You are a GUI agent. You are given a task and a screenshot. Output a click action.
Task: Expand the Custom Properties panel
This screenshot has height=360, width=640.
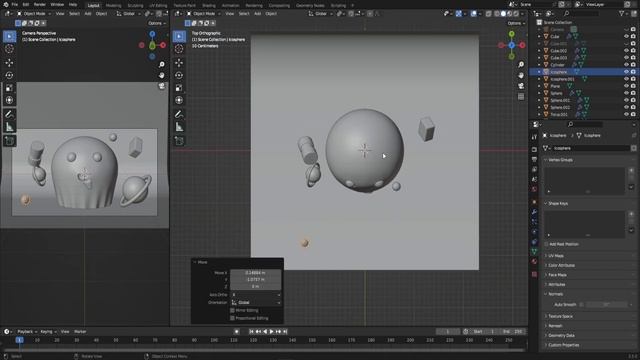(563, 345)
